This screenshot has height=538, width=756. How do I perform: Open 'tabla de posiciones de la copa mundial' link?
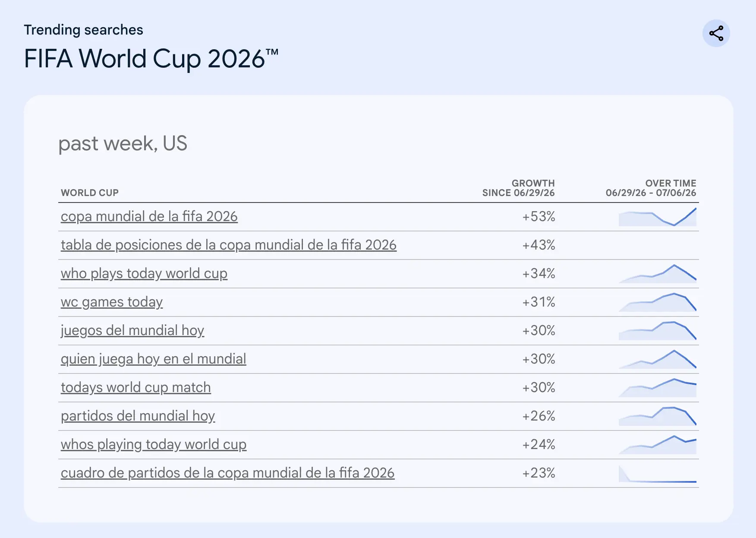(229, 245)
